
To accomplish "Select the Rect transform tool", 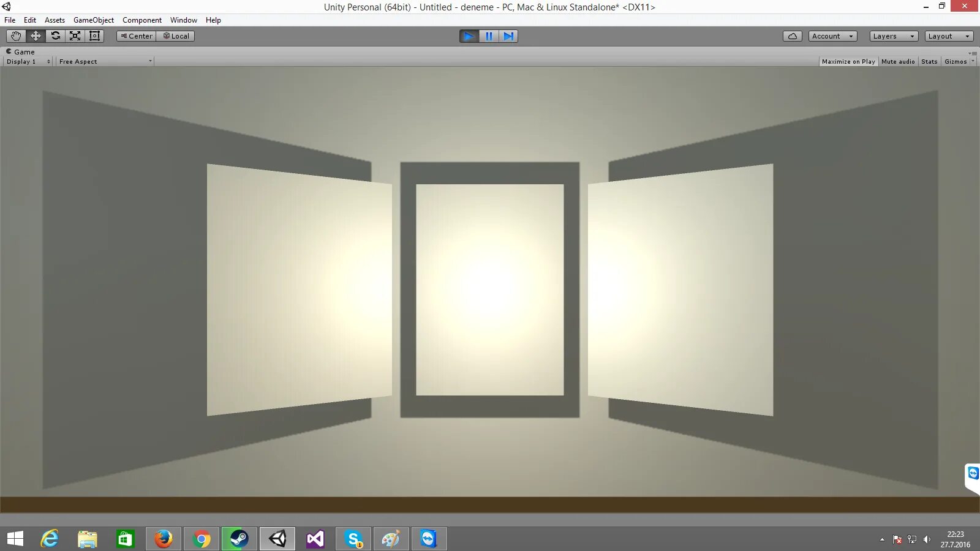I will point(94,36).
